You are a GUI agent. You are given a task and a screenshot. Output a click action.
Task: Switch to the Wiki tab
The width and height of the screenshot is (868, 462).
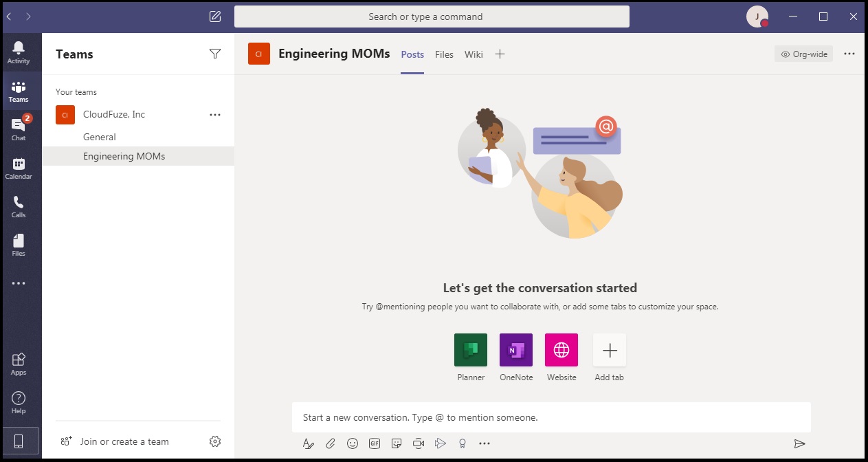pos(474,54)
